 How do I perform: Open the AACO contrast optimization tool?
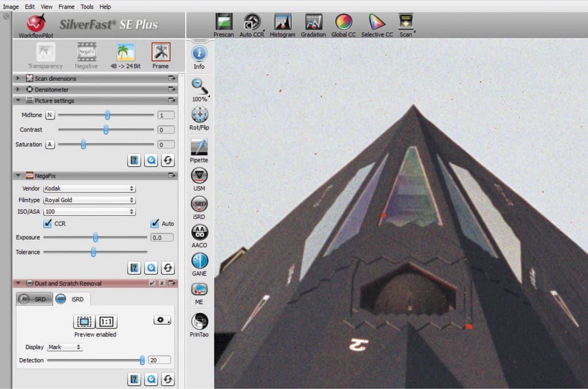(199, 236)
